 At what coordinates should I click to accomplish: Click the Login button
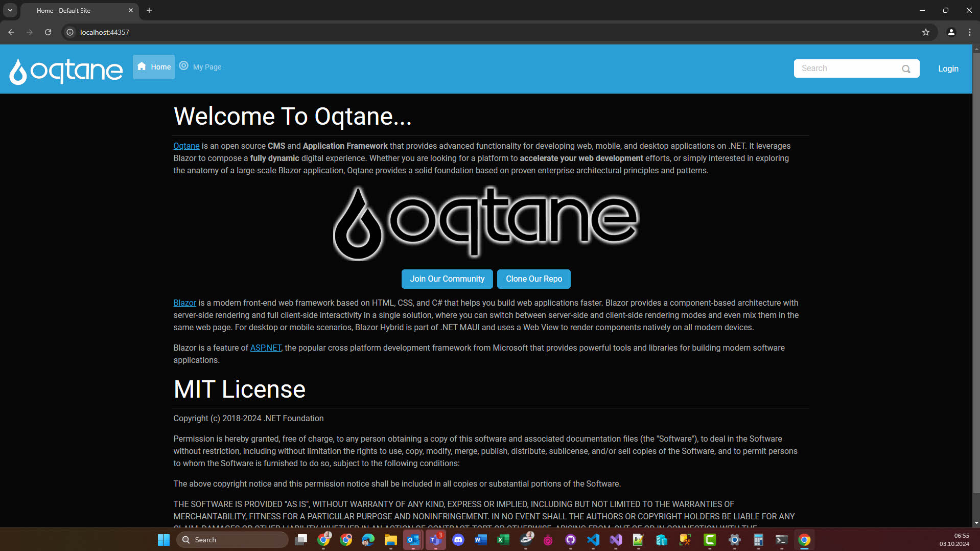[x=948, y=68]
